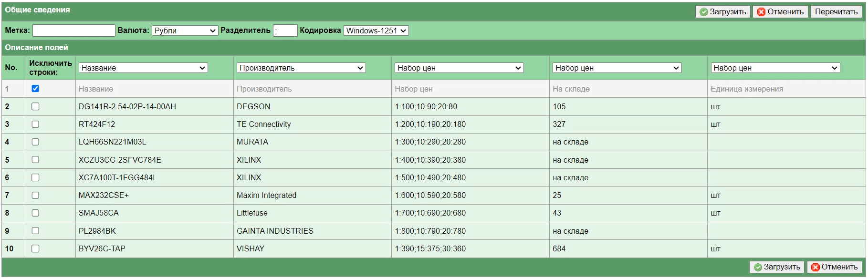Tick the exclude checkbox for RT424F12
The height and width of the screenshot is (279, 868).
35,124
